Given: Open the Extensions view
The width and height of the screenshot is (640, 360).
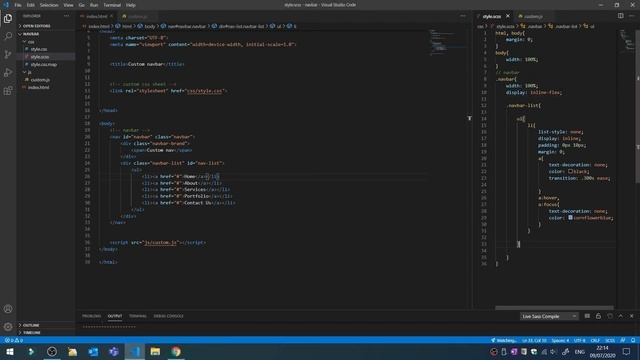Looking at the screenshot, I should pos(8,91).
